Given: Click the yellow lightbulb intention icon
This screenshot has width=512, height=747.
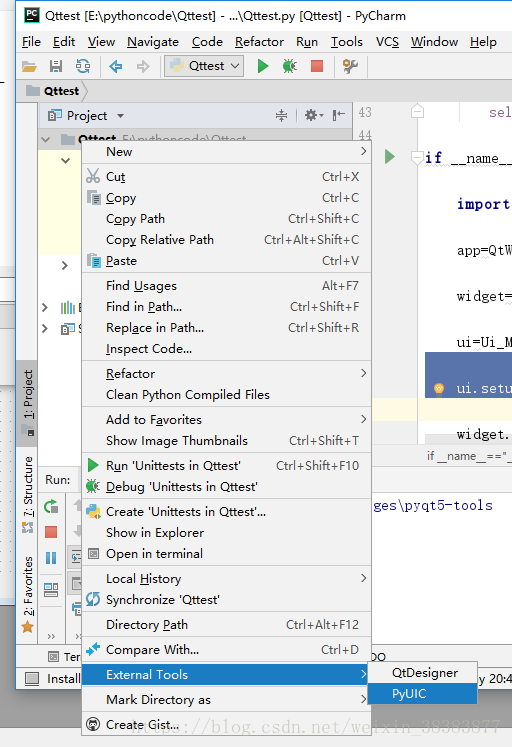Looking at the screenshot, I should (439, 389).
